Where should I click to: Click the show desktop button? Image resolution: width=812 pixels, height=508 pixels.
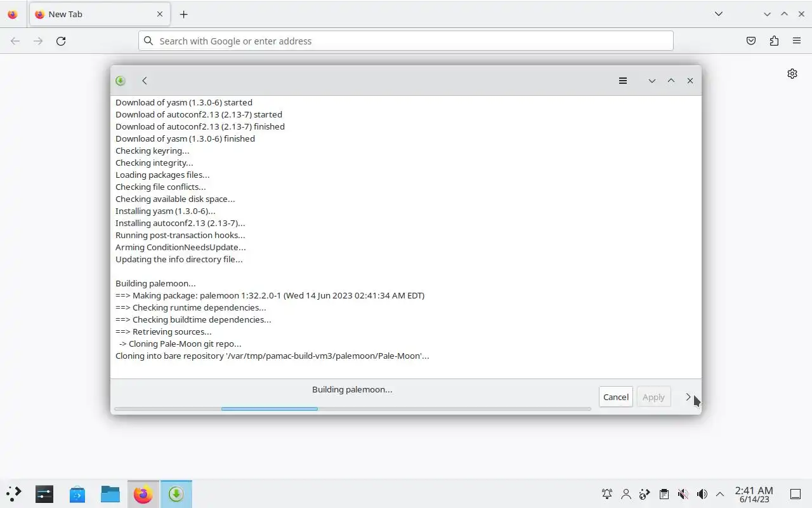[795, 494]
